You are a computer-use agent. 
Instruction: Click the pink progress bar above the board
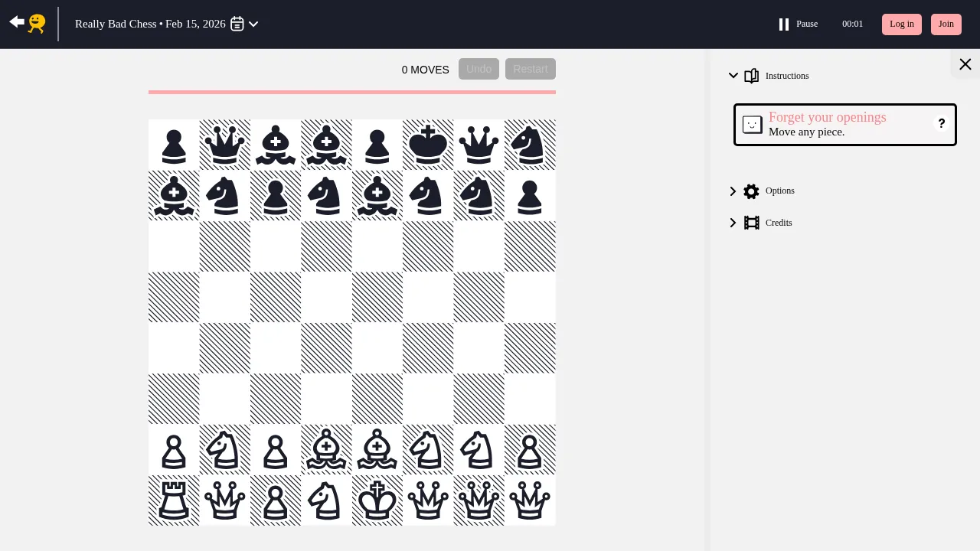coord(352,92)
